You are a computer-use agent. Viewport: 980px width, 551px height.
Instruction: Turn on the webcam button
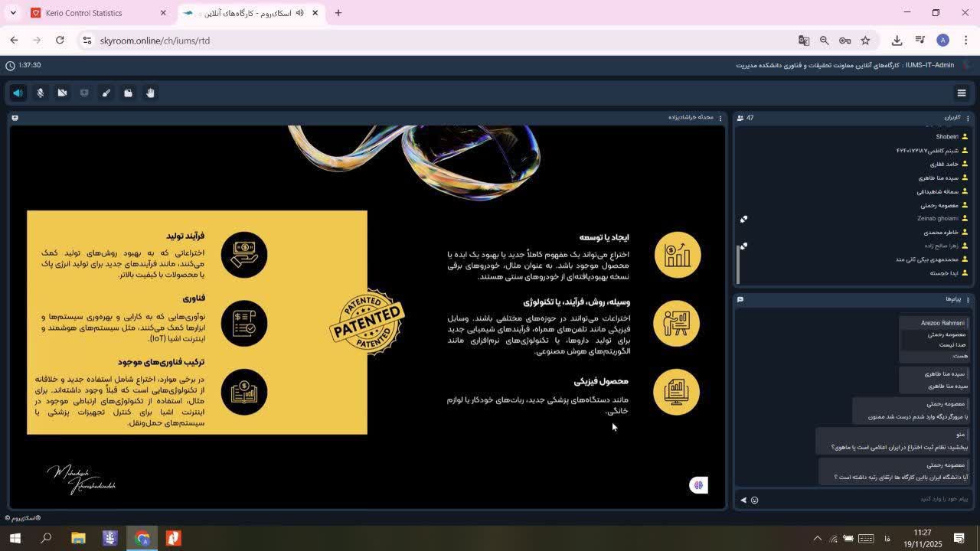coord(62,93)
